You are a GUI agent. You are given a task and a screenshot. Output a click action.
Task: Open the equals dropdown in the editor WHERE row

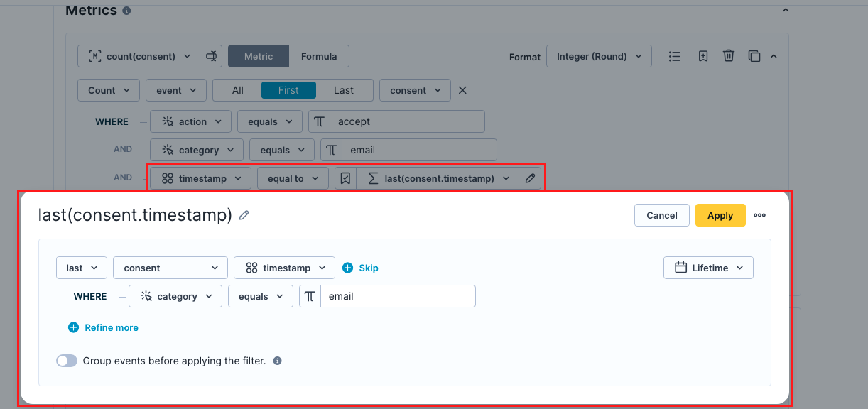(x=261, y=296)
